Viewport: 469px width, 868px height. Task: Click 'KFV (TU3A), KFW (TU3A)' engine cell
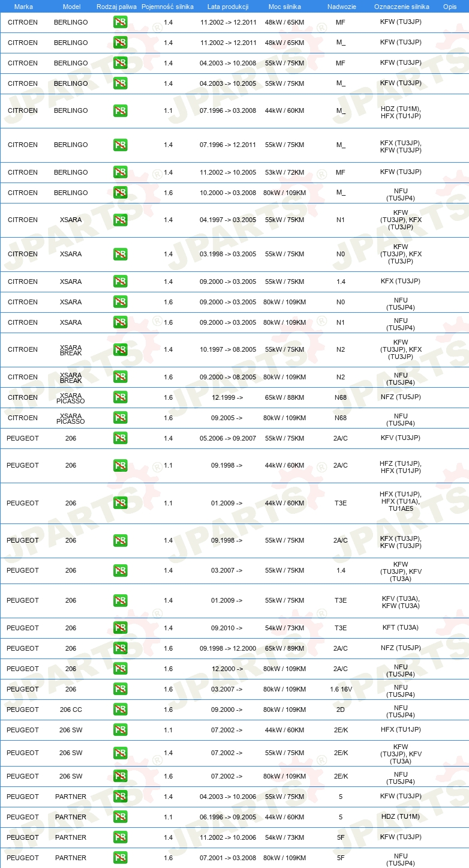[401, 602]
